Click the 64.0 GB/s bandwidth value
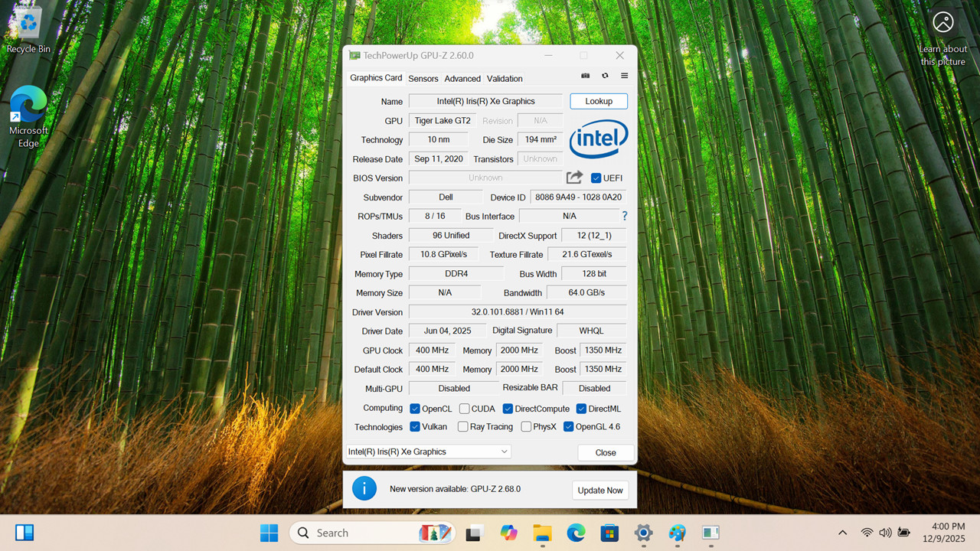The image size is (980, 551). tap(586, 293)
